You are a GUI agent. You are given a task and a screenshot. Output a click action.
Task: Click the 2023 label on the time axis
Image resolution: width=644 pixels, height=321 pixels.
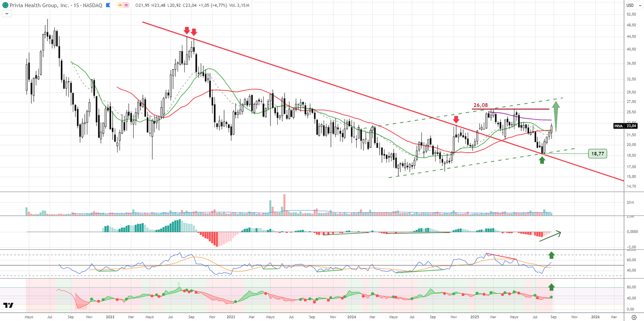231,317
